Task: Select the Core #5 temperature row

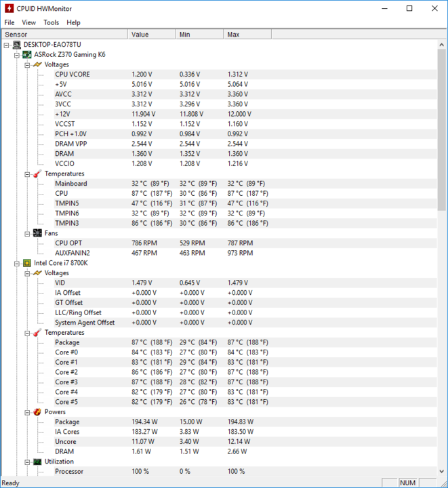Action: [x=245, y=402]
